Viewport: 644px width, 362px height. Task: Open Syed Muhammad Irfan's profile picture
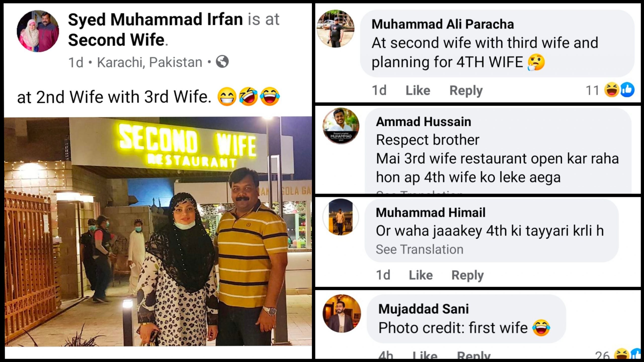pos(38,31)
